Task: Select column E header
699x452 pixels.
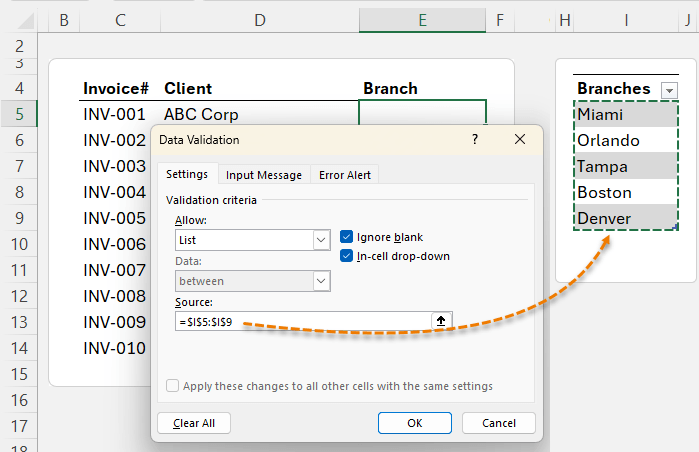Action: pyautogui.click(x=422, y=20)
